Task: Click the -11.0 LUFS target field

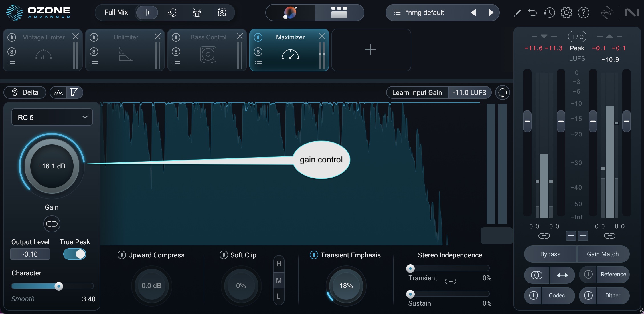Action: click(x=469, y=93)
